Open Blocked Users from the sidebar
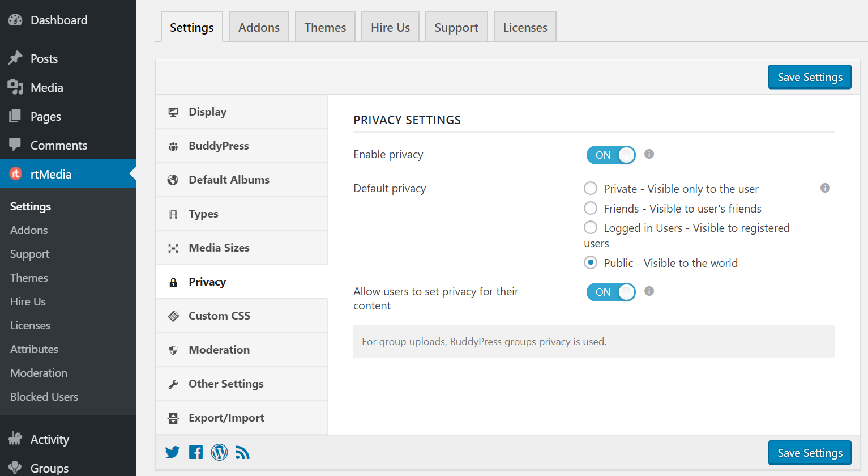This screenshot has height=476, width=868. [44, 397]
